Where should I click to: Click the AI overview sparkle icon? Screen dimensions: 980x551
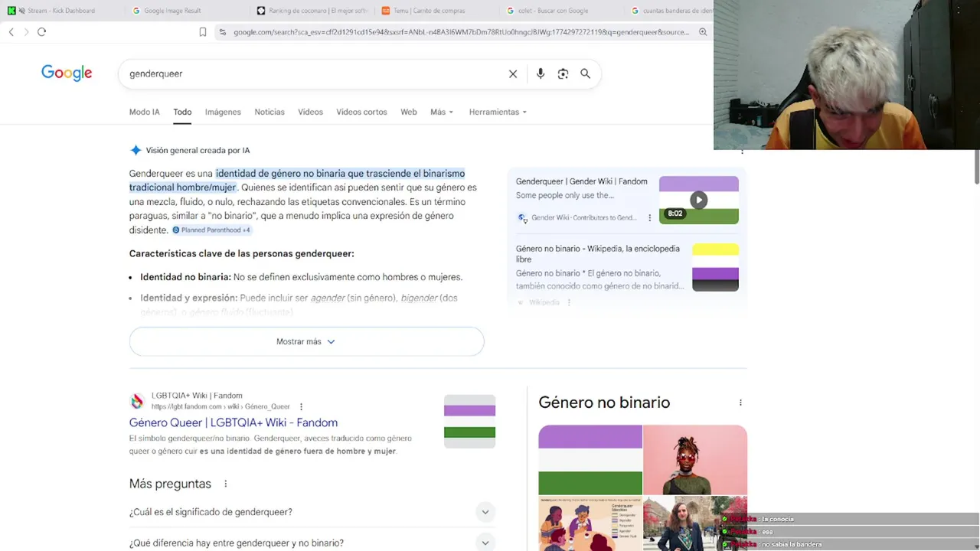pyautogui.click(x=136, y=151)
